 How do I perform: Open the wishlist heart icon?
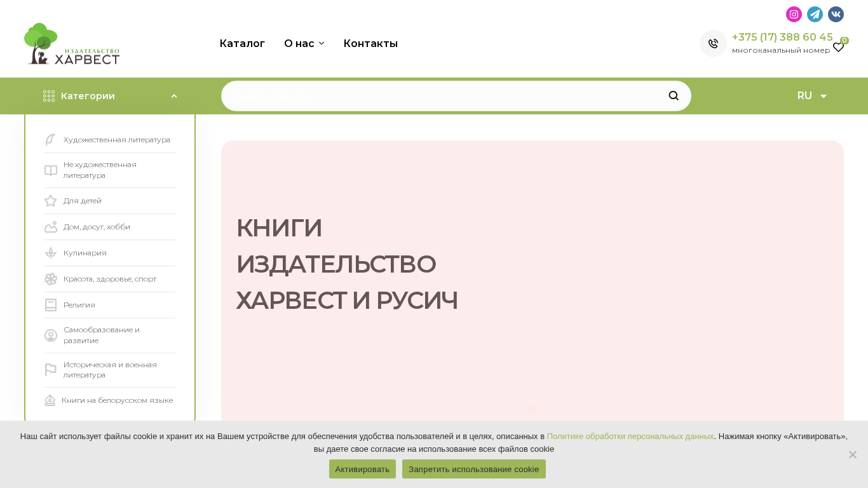(839, 47)
